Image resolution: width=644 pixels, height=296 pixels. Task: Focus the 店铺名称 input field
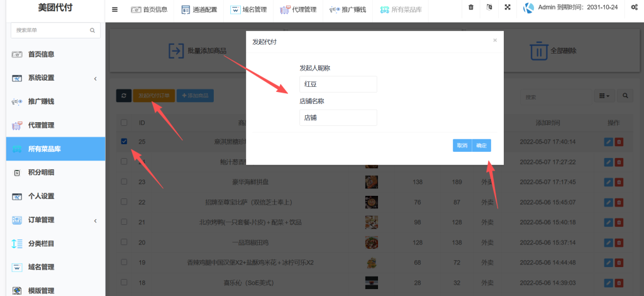click(x=338, y=118)
